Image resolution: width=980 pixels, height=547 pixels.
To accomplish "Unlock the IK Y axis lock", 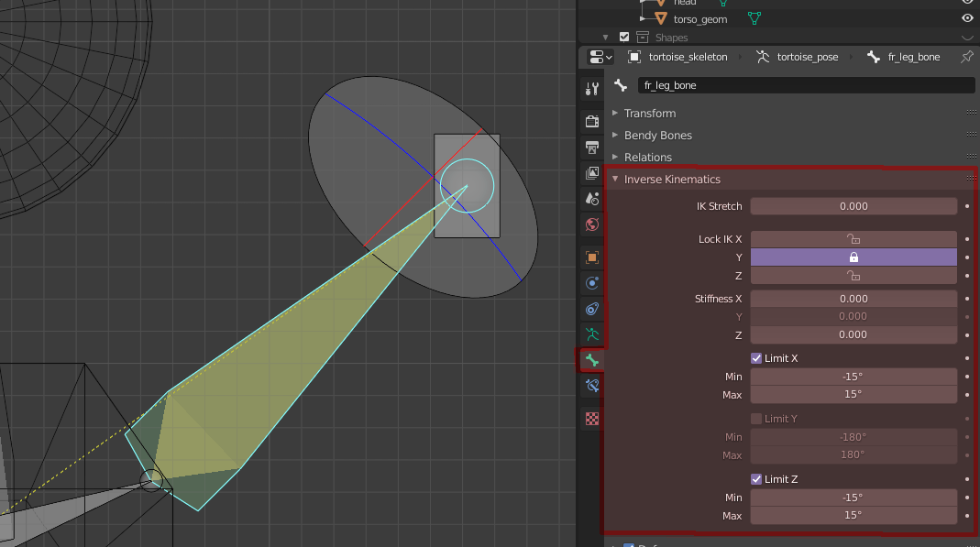I will 853,257.
